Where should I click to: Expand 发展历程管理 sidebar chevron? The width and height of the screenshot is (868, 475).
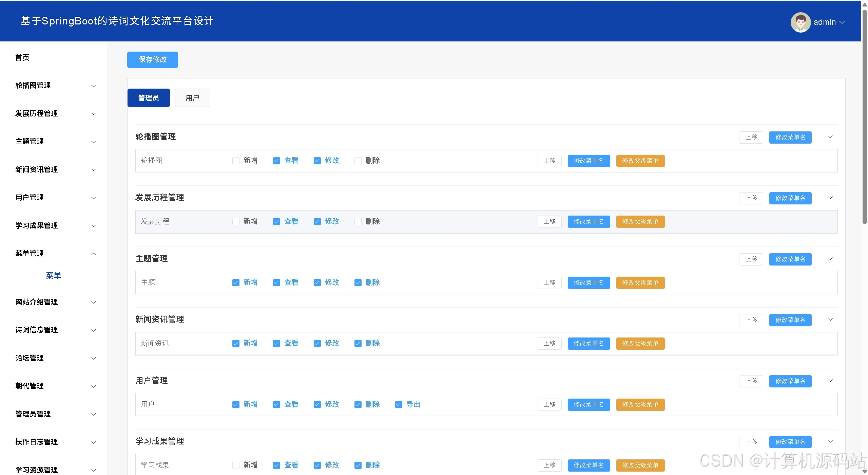click(94, 114)
